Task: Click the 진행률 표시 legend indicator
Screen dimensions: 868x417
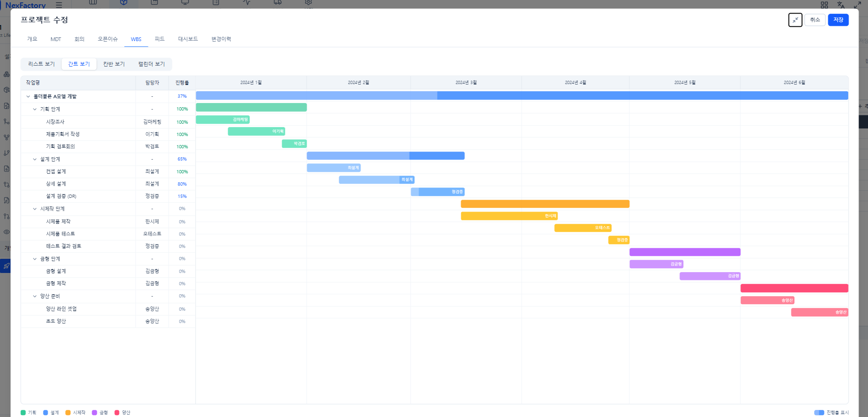Action: click(819, 413)
